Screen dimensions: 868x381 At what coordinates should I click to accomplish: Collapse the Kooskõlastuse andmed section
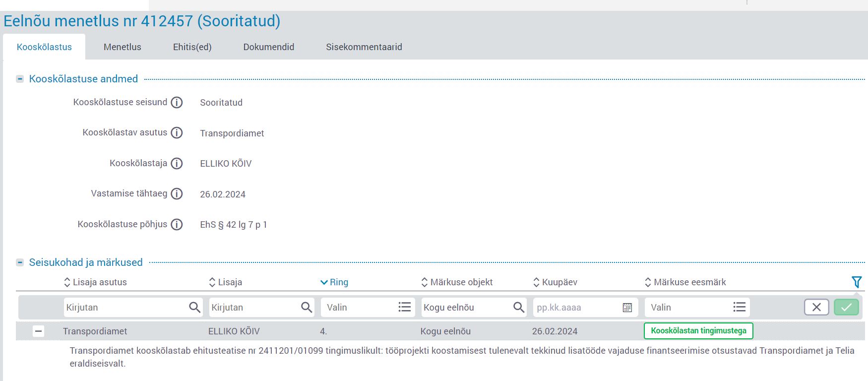20,79
